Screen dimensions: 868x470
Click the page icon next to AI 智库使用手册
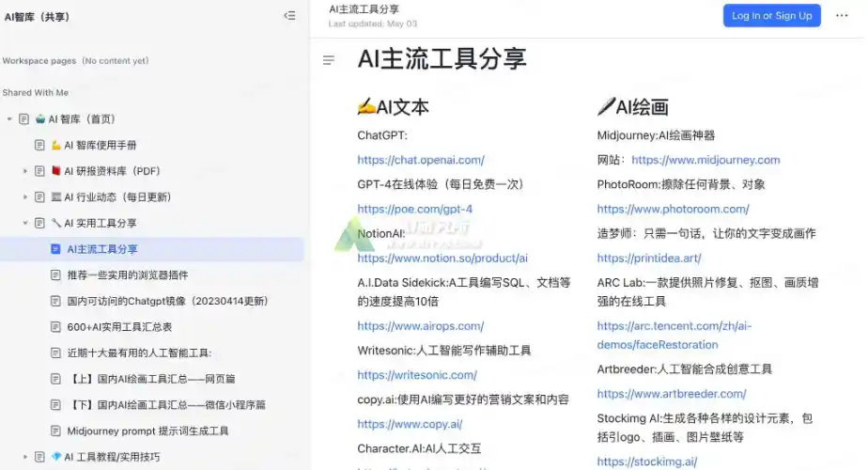coord(39,145)
